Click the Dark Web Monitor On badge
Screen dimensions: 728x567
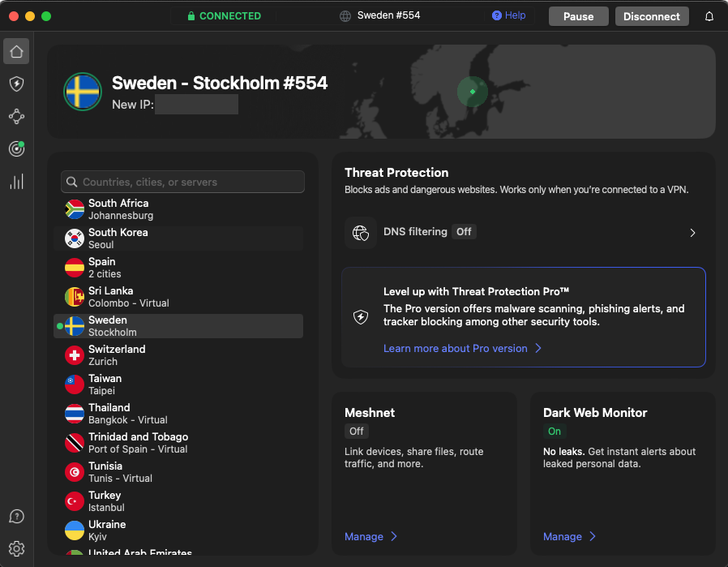[x=555, y=431]
